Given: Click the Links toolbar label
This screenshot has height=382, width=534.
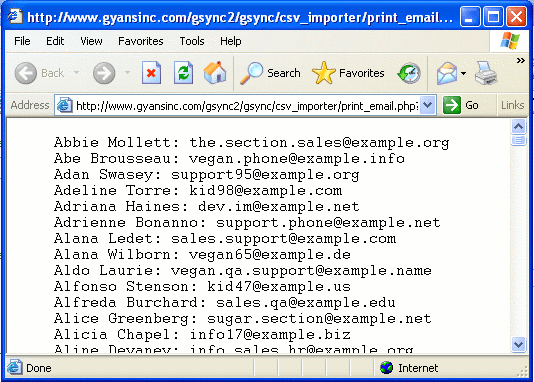Looking at the screenshot, I should click(512, 105).
